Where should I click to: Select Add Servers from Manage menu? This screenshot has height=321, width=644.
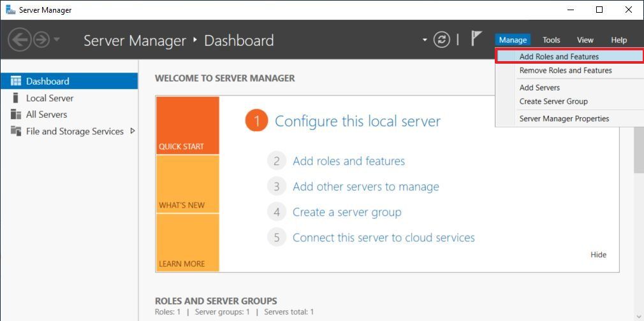point(569,87)
